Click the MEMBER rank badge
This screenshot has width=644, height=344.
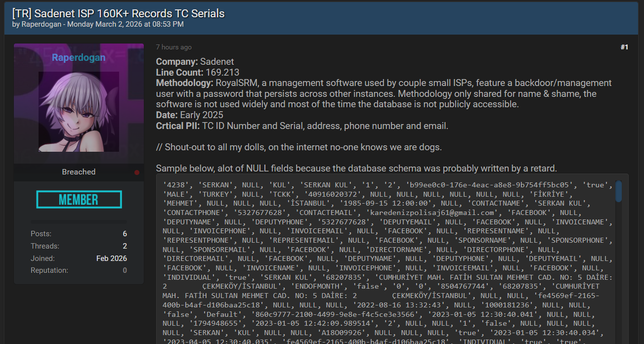tap(79, 200)
